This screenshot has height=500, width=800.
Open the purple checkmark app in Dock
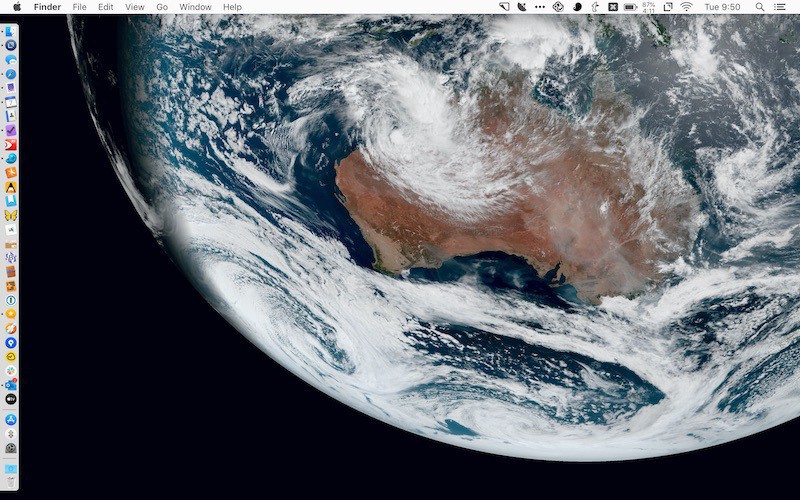click(11, 131)
